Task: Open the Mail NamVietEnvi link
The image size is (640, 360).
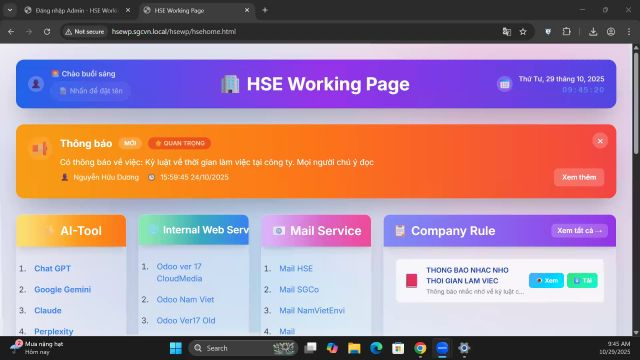Action: point(312,310)
